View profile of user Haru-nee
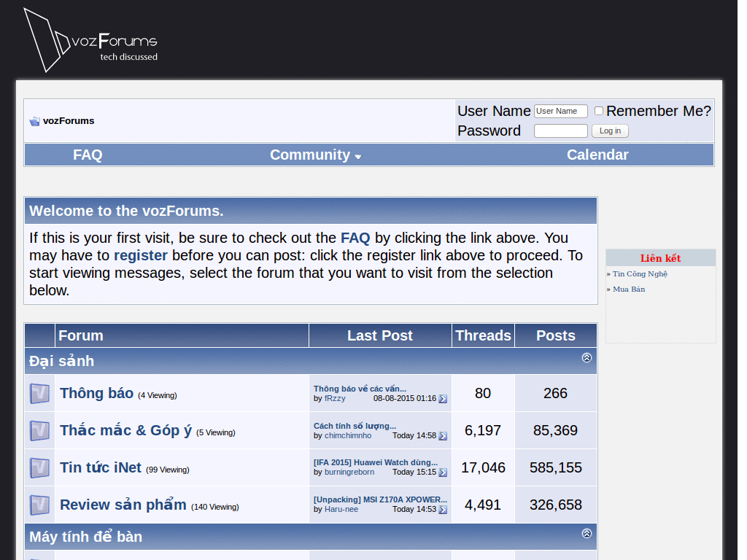 (x=341, y=509)
